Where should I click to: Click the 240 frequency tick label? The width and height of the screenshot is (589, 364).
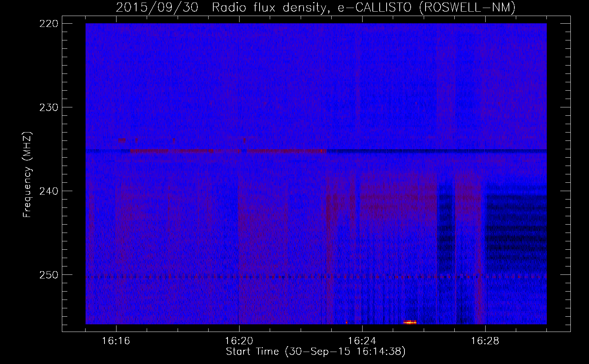(x=48, y=191)
